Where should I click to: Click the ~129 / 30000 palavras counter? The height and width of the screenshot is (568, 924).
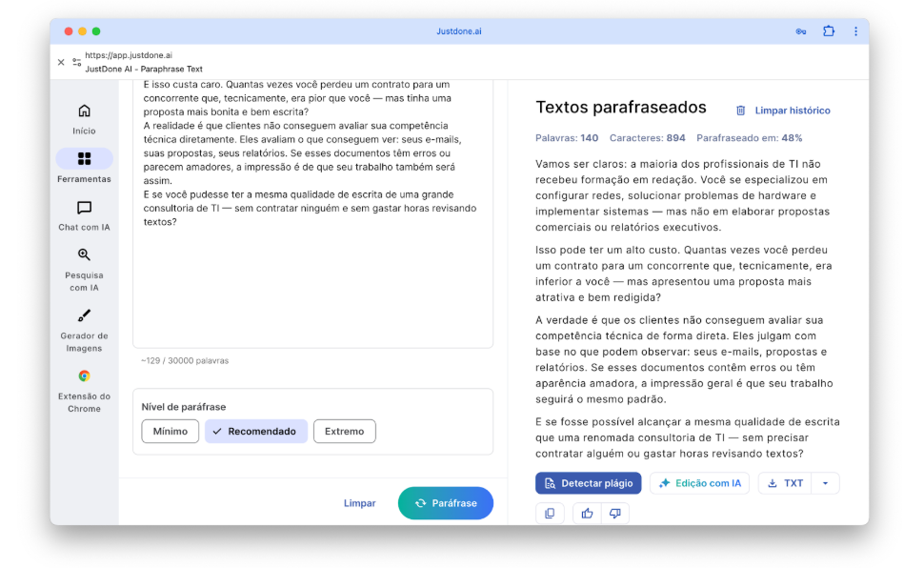185,360
